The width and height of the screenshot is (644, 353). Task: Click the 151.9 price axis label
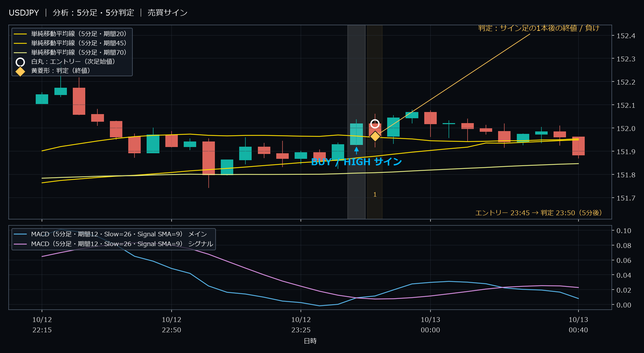pos(626,152)
